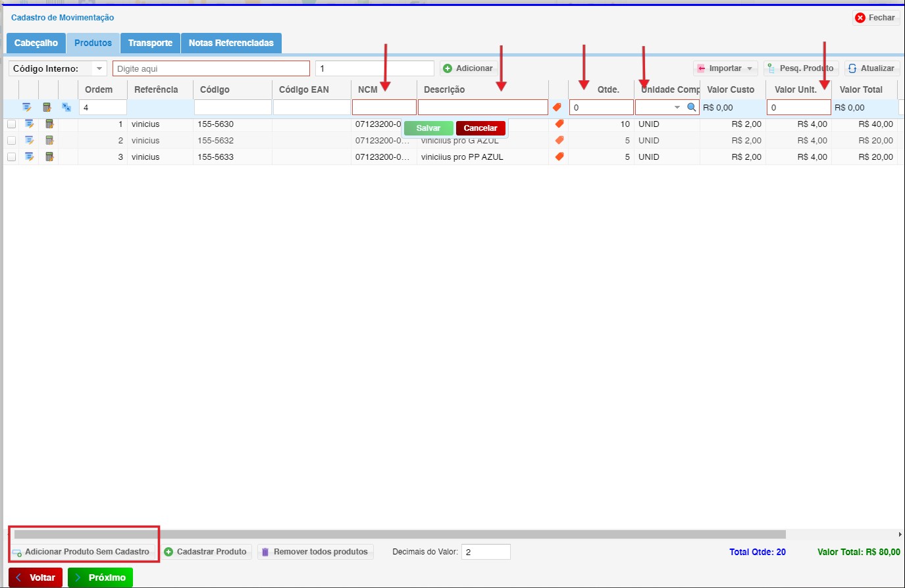Screen dimensions: 905x588
Task: Click the Descrição input field
Action: (x=483, y=107)
